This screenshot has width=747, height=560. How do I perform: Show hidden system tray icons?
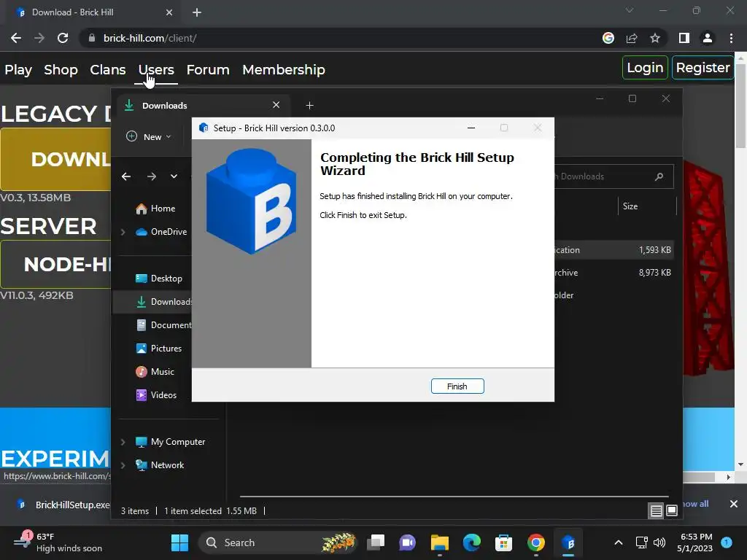click(x=619, y=542)
